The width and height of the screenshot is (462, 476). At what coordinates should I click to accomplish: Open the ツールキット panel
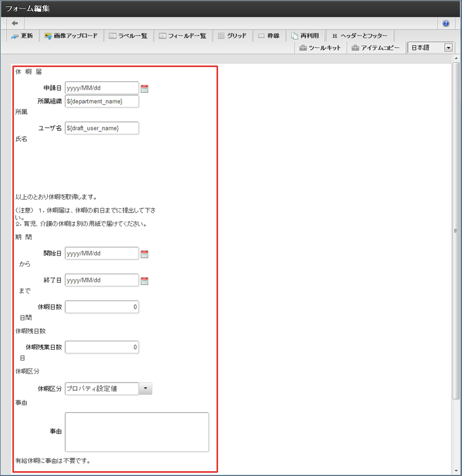click(320, 48)
